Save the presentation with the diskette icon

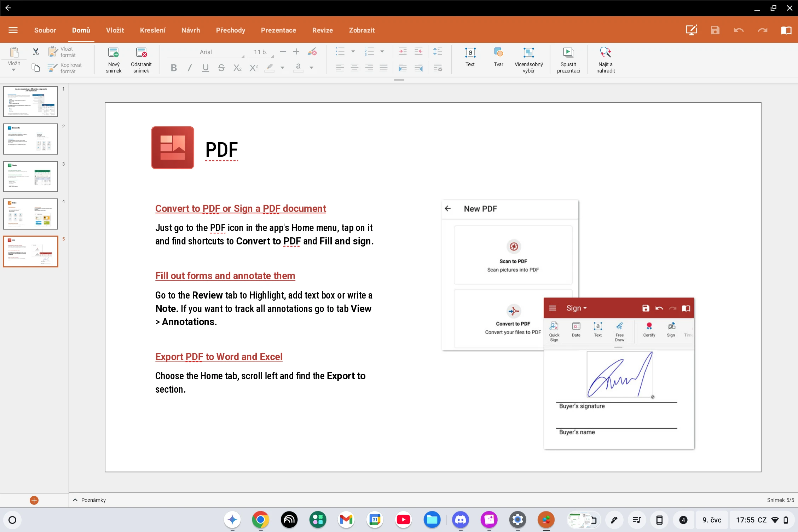pos(715,30)
